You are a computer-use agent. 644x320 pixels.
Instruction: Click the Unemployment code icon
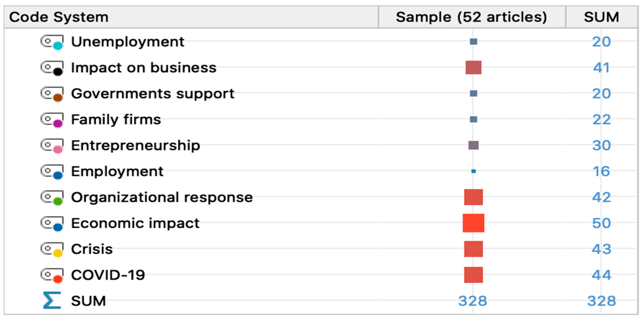[52, 42]
